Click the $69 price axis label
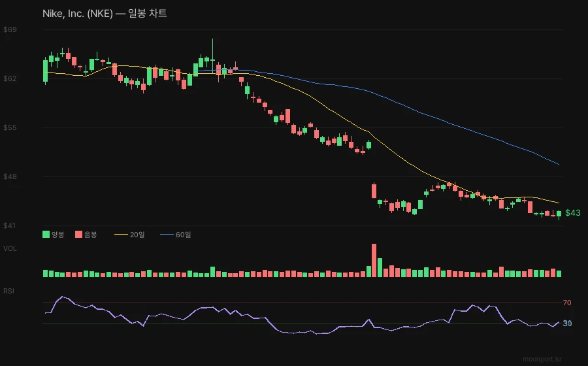 pos(10,29)
